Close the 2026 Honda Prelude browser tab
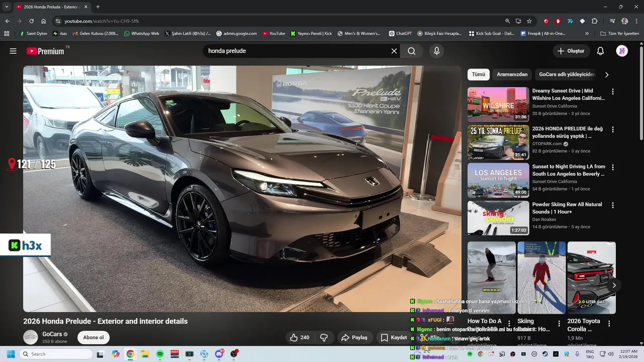 (x=86, y=7)
